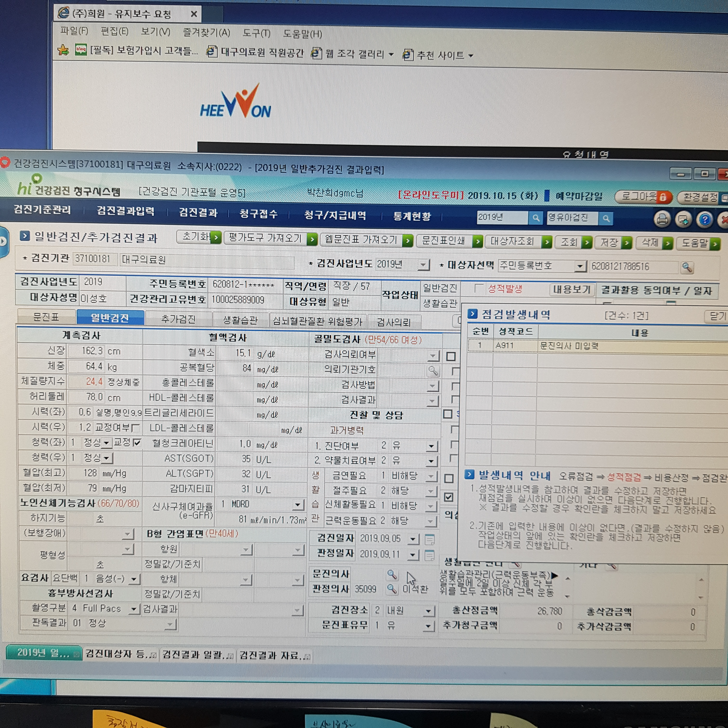The height and width of the screenshot is (728, 728).
Task: Open calendar icon next to 검진일자
Action: 429,539
